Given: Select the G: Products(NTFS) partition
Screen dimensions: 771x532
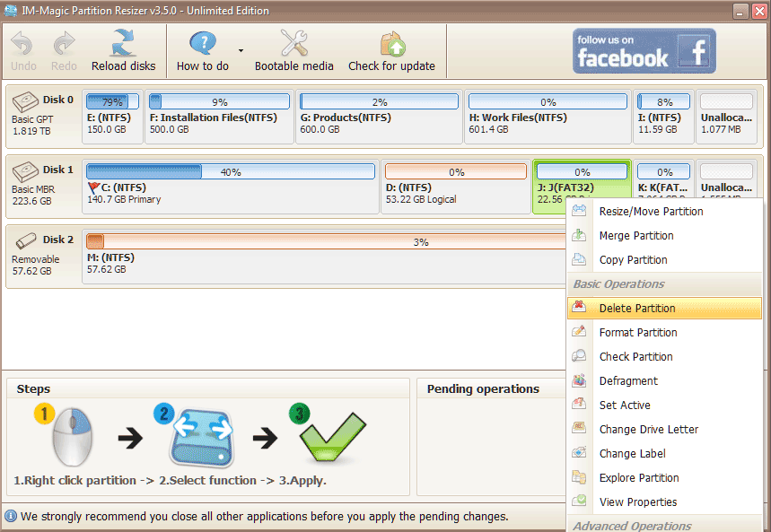Looking at the screenshot, I should coord(379,117).
